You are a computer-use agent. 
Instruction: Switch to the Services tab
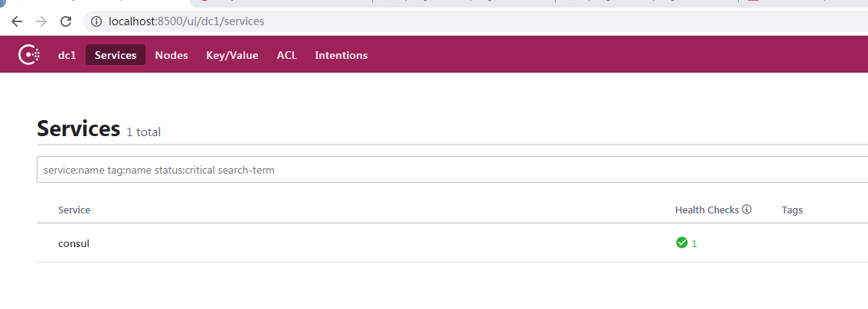(x=116, y=55)
